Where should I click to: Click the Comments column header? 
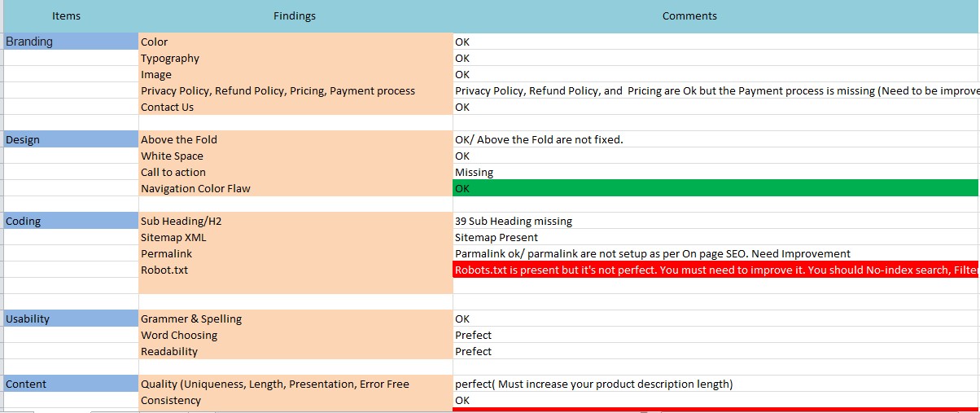click(689, 15)
